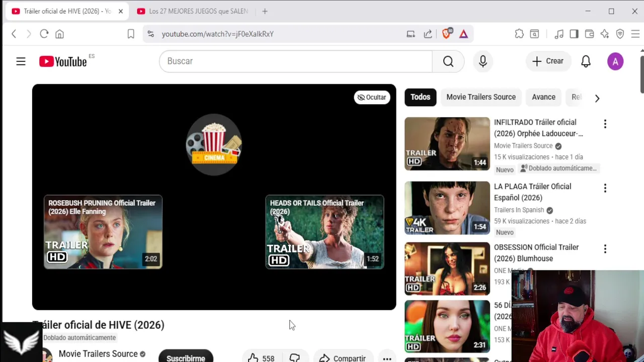Open OBSESSION Official Trailer title link
The image size is (644, 362).
pos(536,253)
